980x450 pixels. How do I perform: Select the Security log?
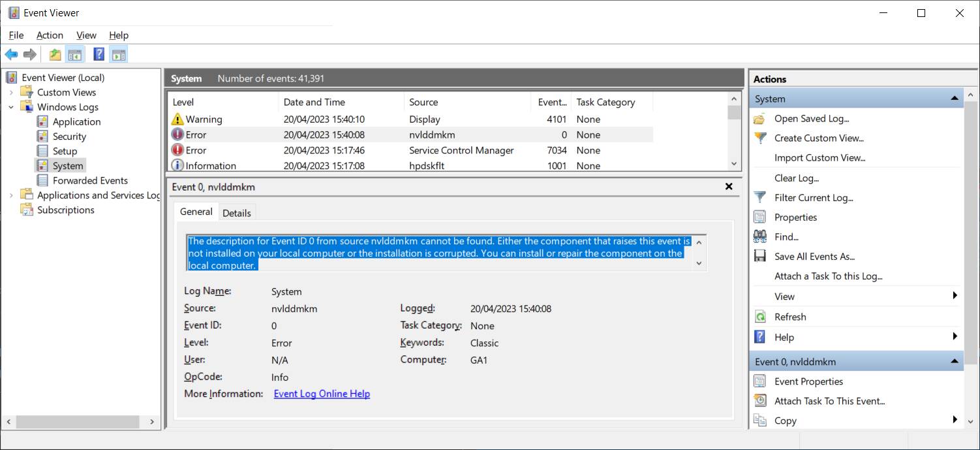68,136
